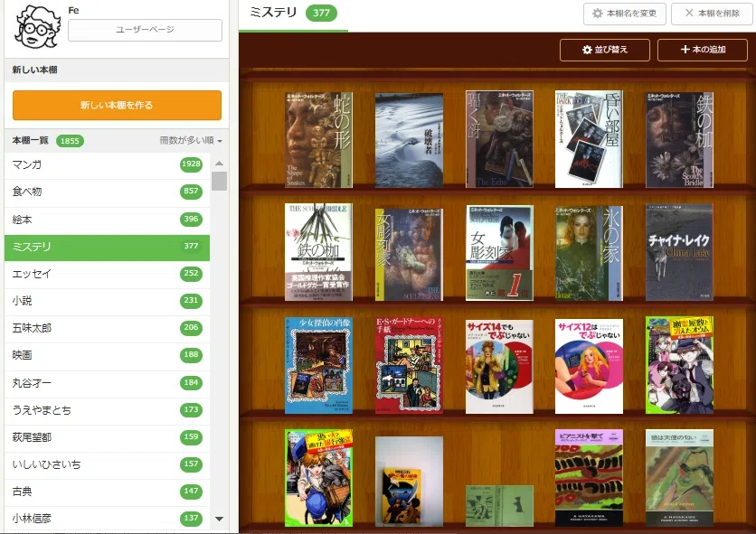This screenshot has width=756, height=534.
Task: Open the サイズ14でもでぶじゃない cover
Action: pyautogui.click(x=499, y=367)
